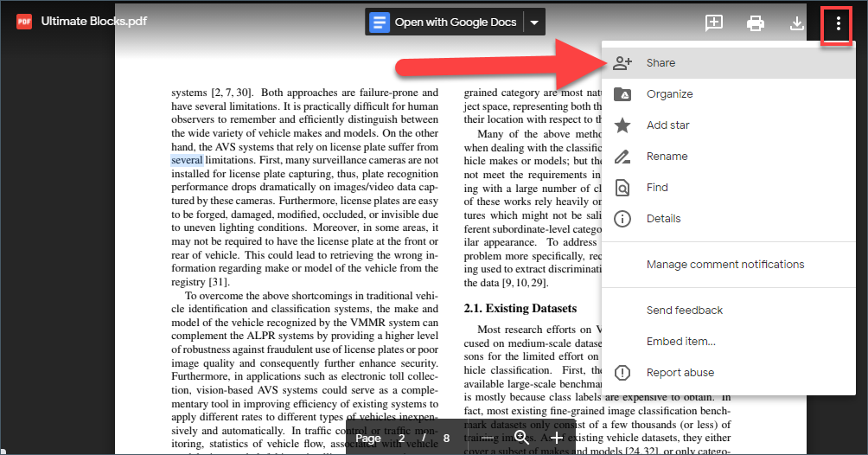Screen dimensions: 868x455
Task: Choose Add star menu entry
Action: (729, 125)
